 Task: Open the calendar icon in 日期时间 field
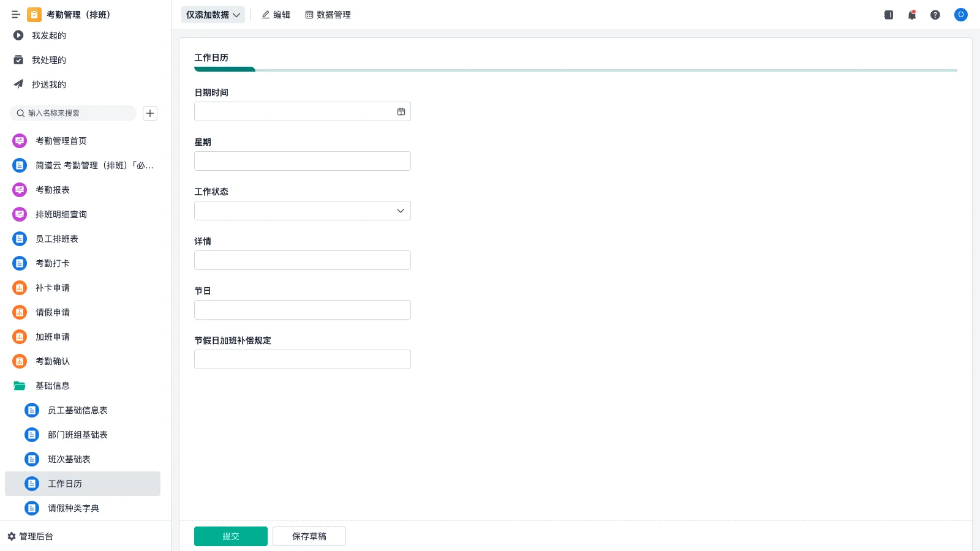[x=401, y=111]
